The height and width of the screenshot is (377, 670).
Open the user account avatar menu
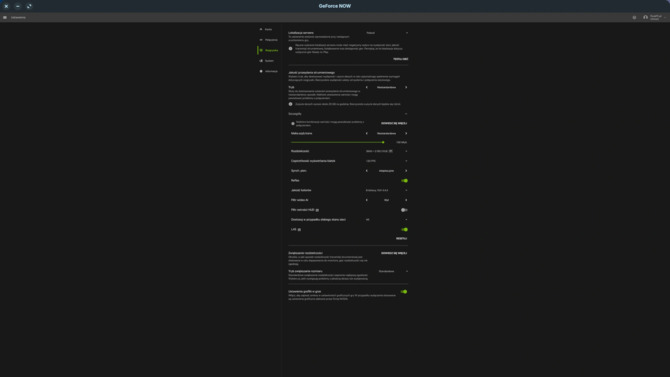[645, 18]
